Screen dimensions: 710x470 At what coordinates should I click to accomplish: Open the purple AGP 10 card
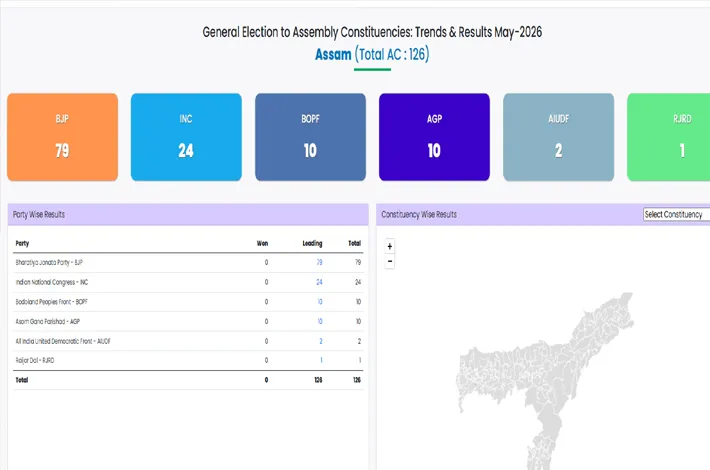pos(434,137)
